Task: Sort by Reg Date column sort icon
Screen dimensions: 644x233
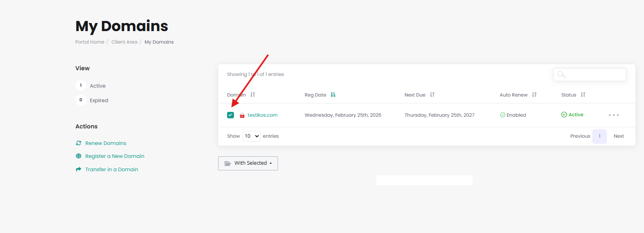Action: coord(333,94)
